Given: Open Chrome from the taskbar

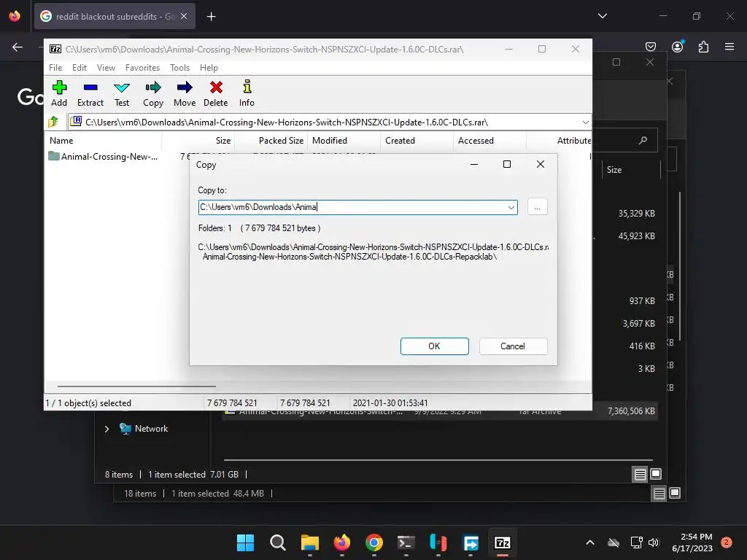Looking at the screenshot, I should (x=374, y=542).
